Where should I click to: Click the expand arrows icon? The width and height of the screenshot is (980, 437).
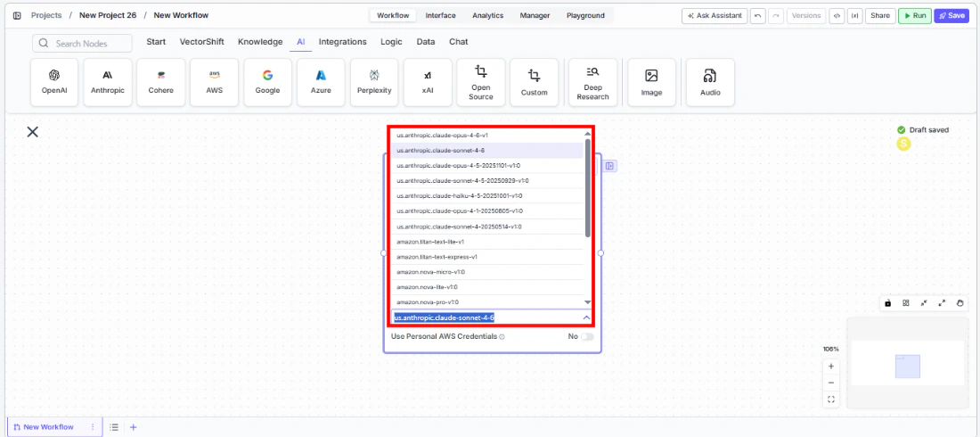click(x=942, y=303)
